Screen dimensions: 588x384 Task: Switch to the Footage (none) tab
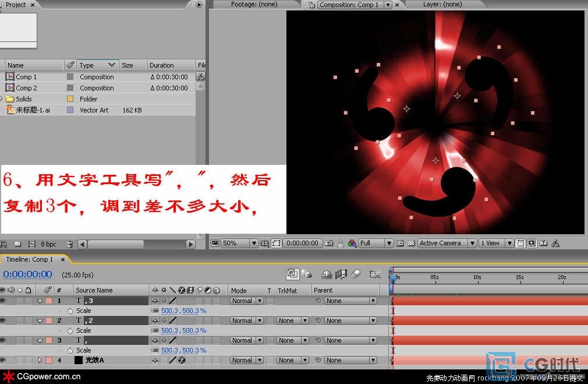point(254,5)
